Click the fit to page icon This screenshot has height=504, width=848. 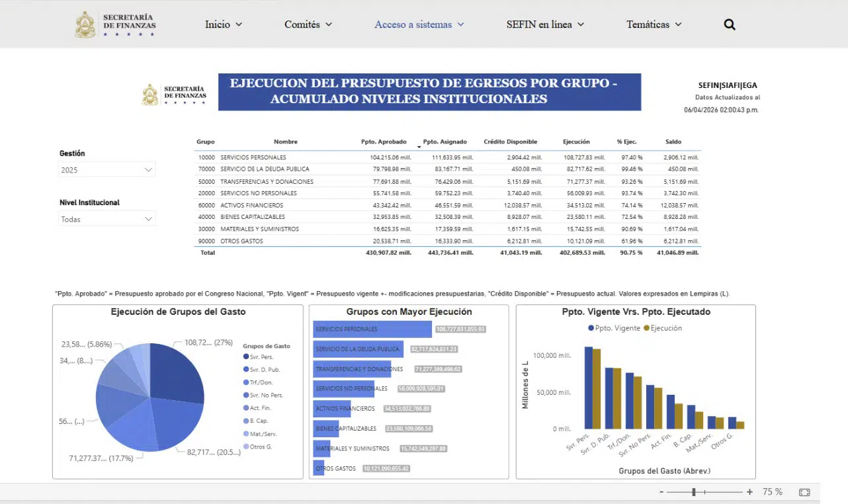coord(804,492)
